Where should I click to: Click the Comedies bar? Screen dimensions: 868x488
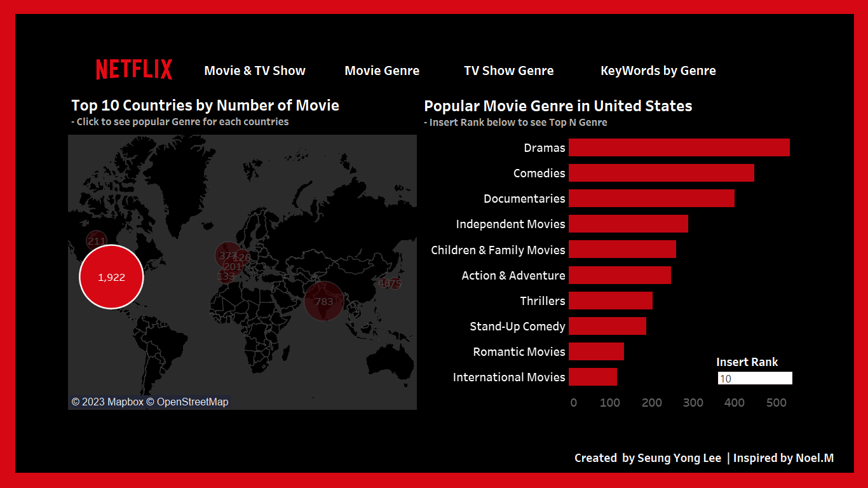coord(661,173)
